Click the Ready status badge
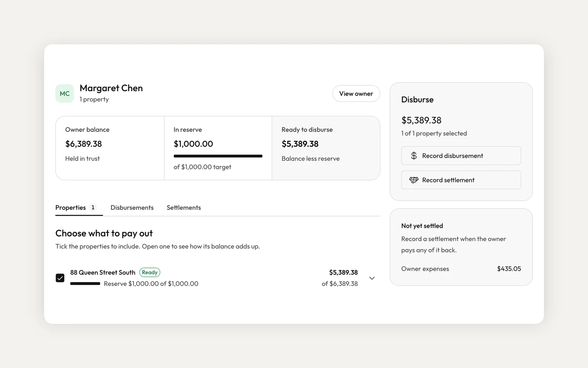This screenshot has height=368, width=588. tap(150, 272)
